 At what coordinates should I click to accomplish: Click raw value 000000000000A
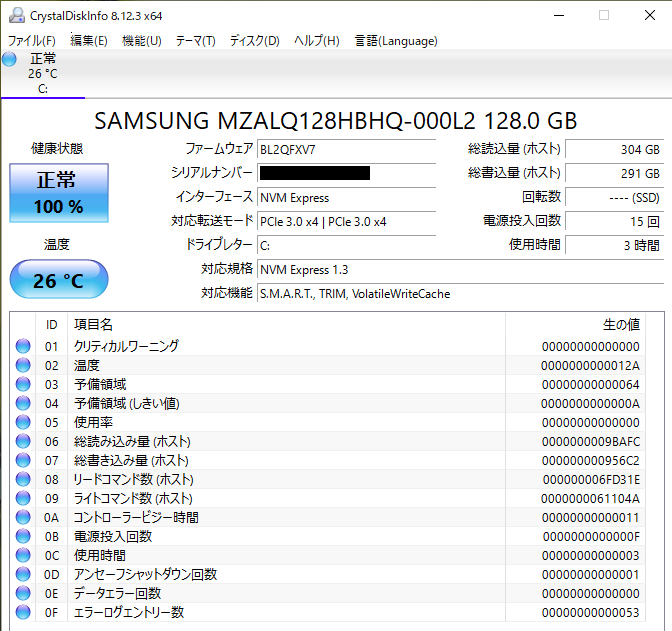[x=590, y=403]
